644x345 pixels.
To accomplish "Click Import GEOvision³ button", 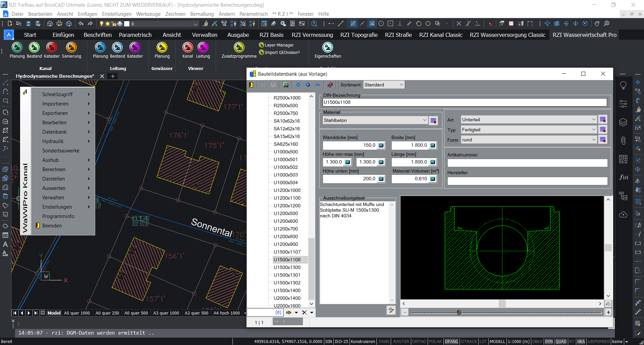I will click(279, 52).
